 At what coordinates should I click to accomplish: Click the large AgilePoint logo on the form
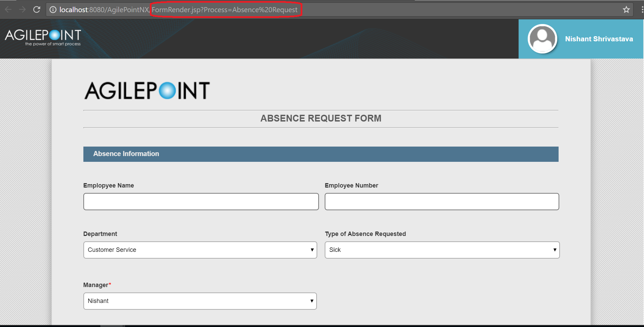[x=147, y=91]
